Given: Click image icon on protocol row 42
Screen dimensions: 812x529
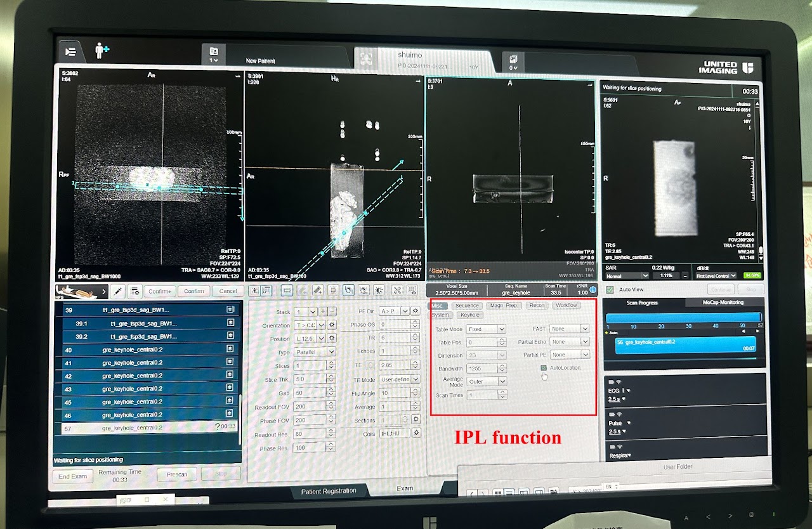Looking at the screenshot, I should coord(230,376).
